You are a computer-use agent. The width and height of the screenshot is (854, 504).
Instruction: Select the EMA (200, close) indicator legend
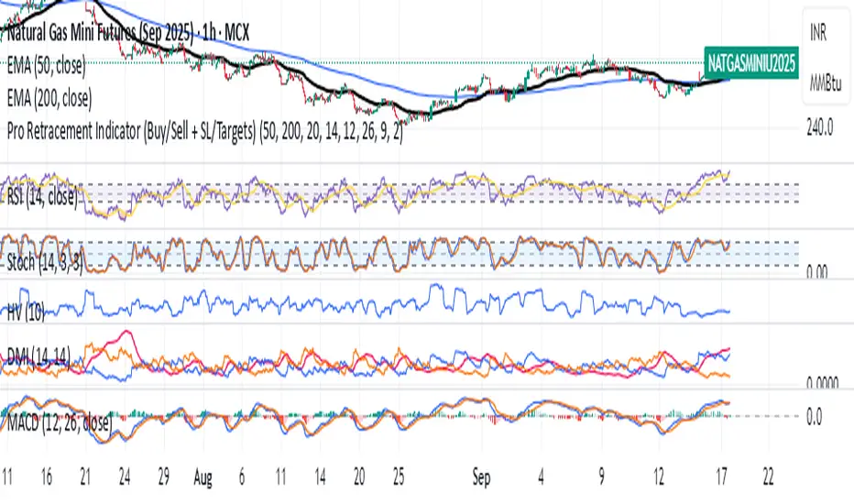point(49,99)
